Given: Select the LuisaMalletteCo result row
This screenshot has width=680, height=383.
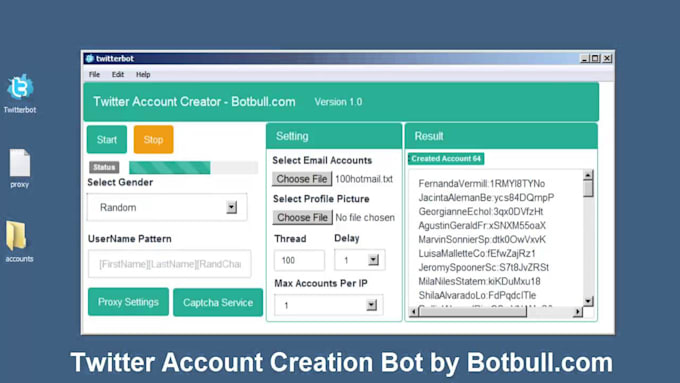Looking at the screenshot, I should click(x=477, y=253).
